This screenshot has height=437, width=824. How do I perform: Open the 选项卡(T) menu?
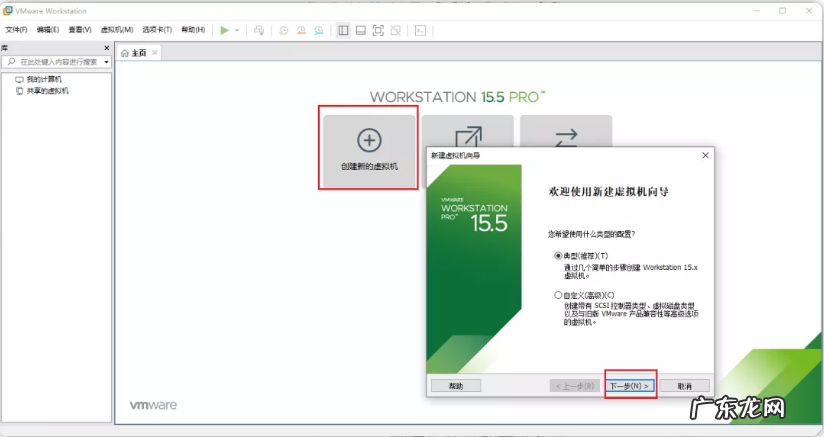click(157, 30)
